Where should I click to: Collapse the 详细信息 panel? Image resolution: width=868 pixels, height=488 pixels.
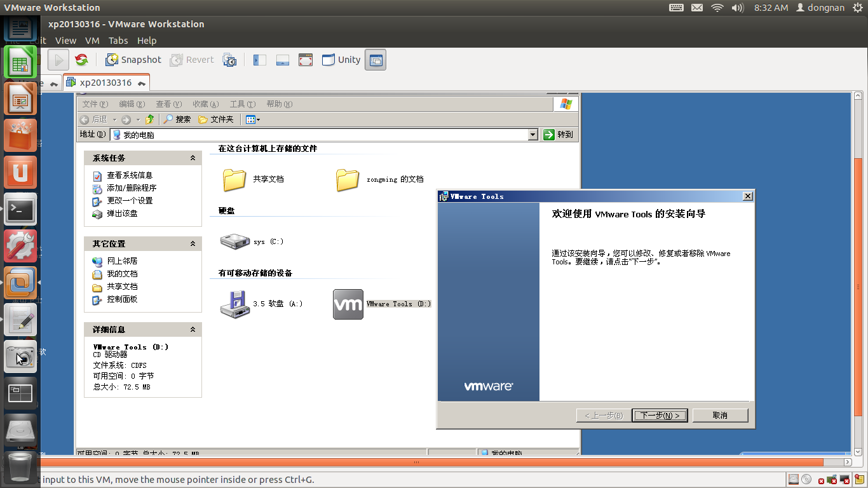193,330
